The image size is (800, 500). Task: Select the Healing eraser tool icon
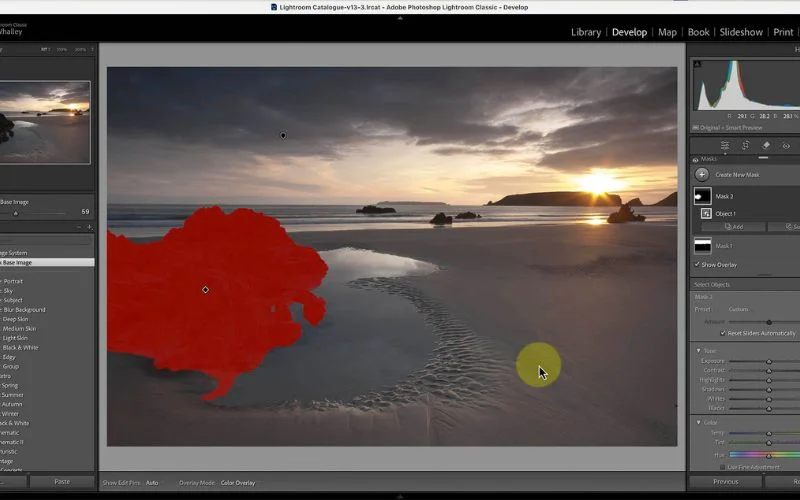pos(766,145)
